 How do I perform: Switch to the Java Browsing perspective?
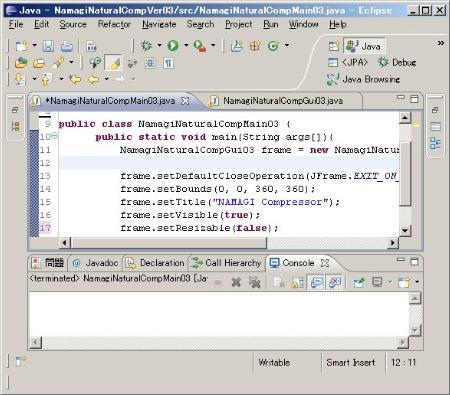tap(363, 79)
